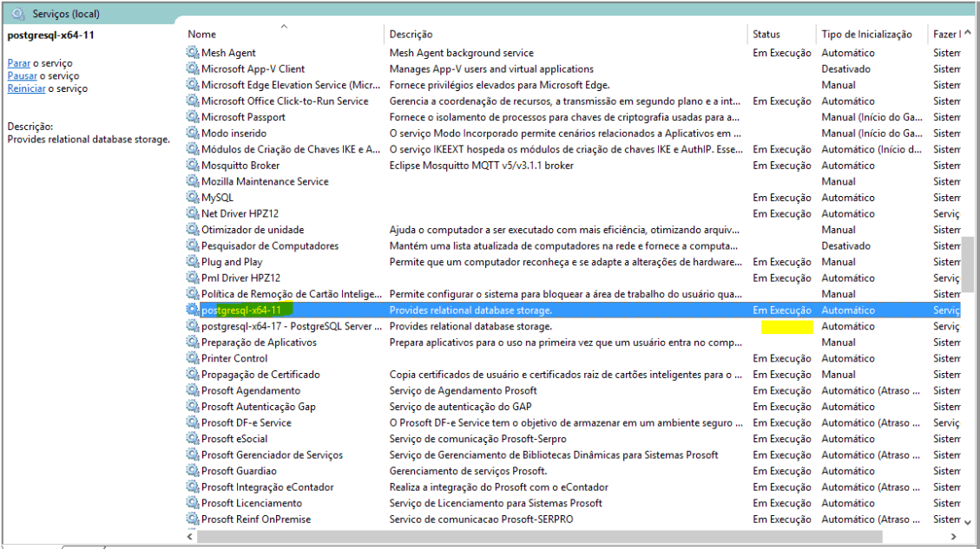Click the Modo inserido service icon
The image size is (980, 549).
tap(193, 133)
